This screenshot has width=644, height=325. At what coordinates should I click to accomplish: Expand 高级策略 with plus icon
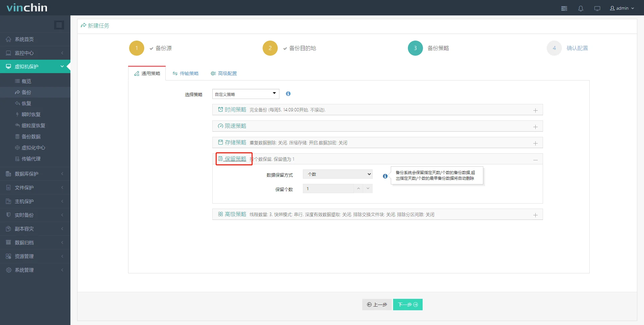click(535, 215)
